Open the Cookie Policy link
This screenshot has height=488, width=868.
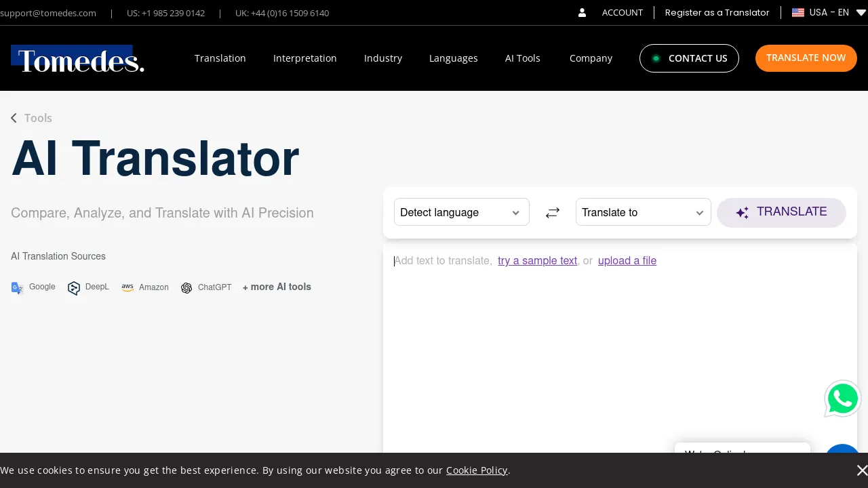pos(477,470)
